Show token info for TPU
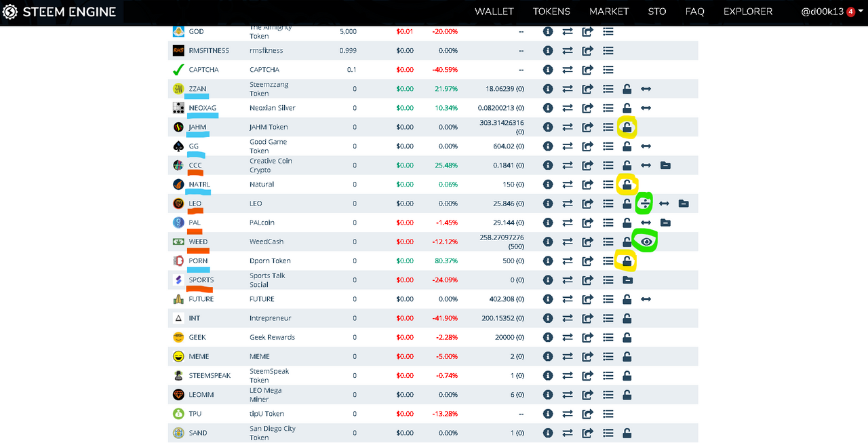 click(x=548, y=414)
